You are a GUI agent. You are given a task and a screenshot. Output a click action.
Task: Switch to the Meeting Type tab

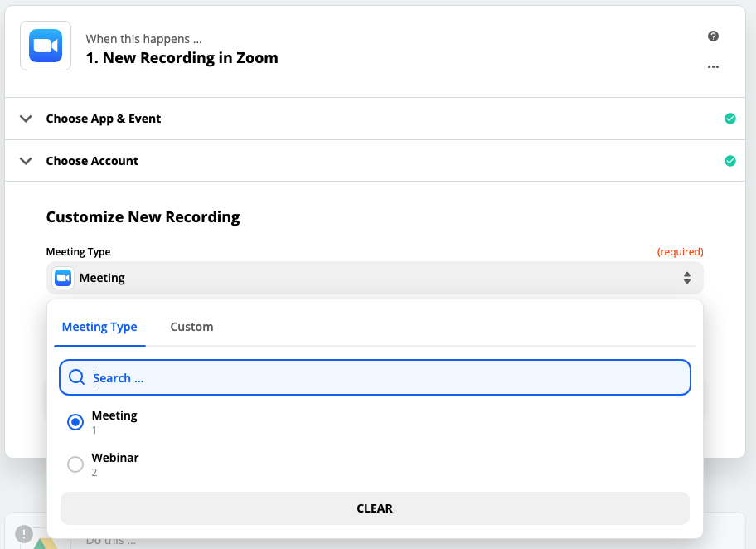[99, 327]
